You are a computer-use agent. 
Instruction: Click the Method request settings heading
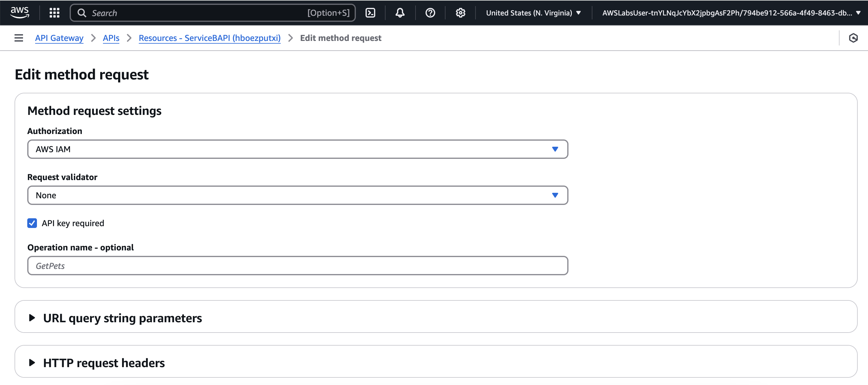pyautogui.click(x=94, y=111)
